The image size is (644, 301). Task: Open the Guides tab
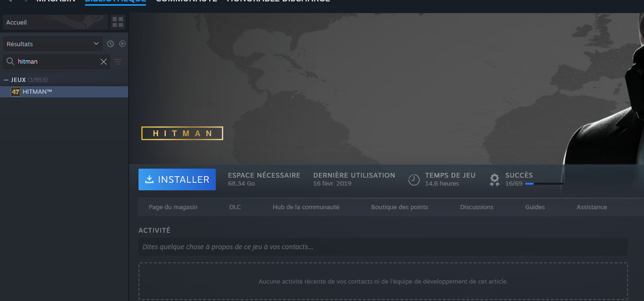point(535,207)
